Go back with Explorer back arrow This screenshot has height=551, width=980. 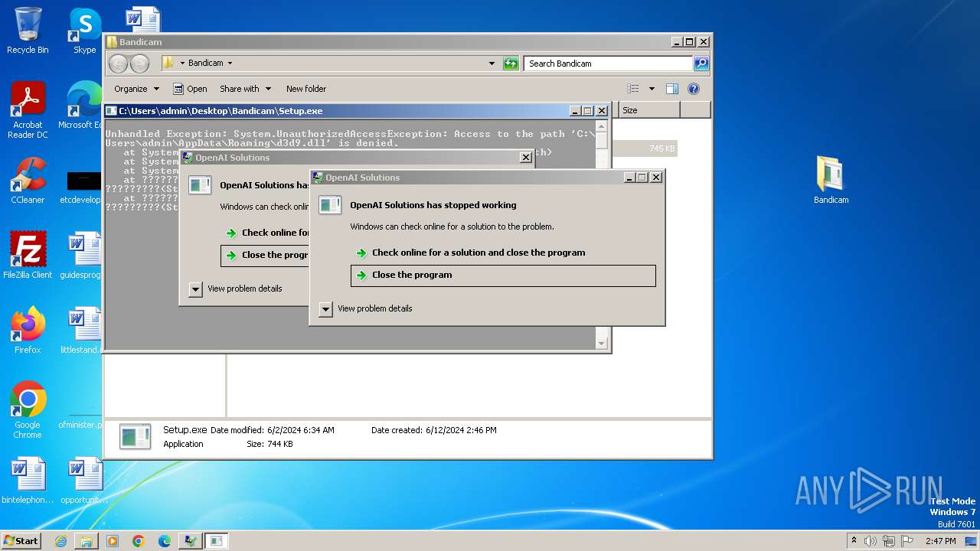coord(119,64)
